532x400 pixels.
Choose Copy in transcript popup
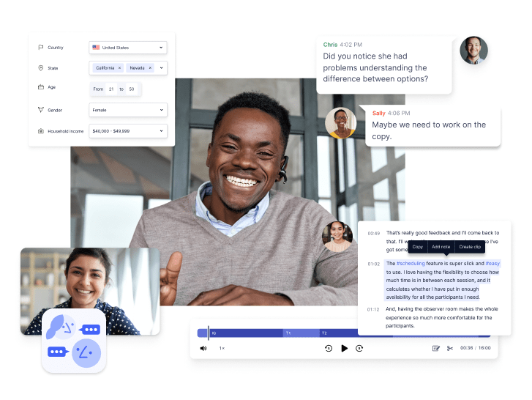pos(418,247)
